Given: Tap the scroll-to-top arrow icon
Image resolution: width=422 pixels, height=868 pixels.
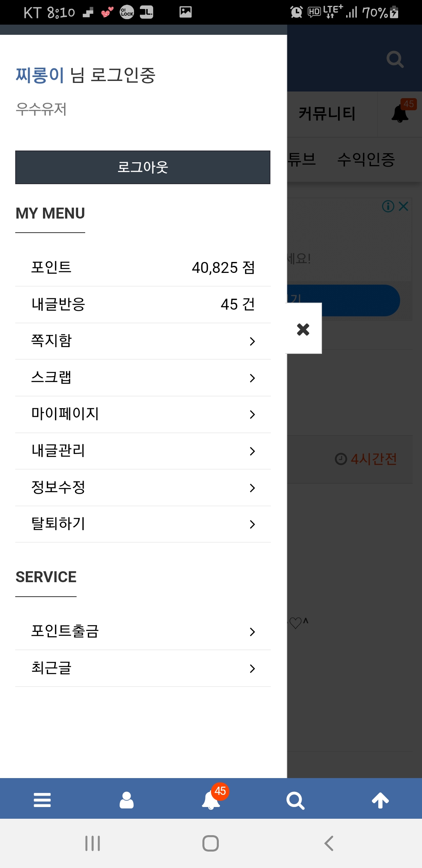Looking at the screenshot, I should click(x=380, y=800).
